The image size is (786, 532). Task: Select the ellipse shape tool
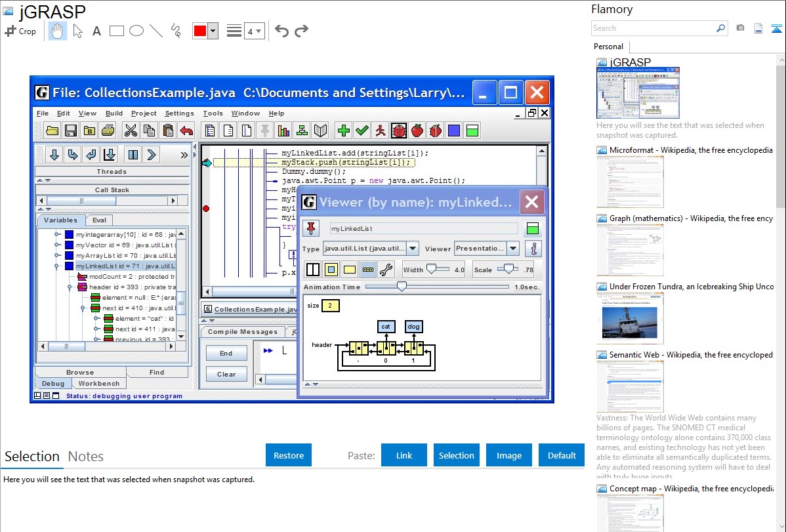pos(136,31)
